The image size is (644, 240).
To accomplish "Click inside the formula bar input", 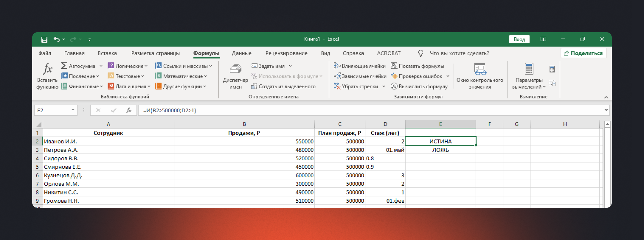I will pyautogui.click(x=349, y=110).
